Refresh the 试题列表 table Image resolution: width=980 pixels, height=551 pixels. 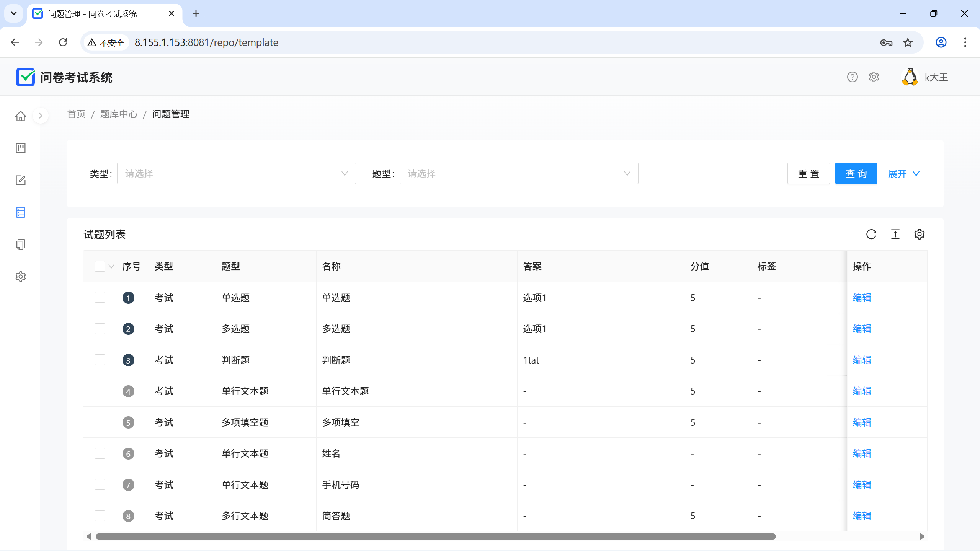click(x=871, y=234)
